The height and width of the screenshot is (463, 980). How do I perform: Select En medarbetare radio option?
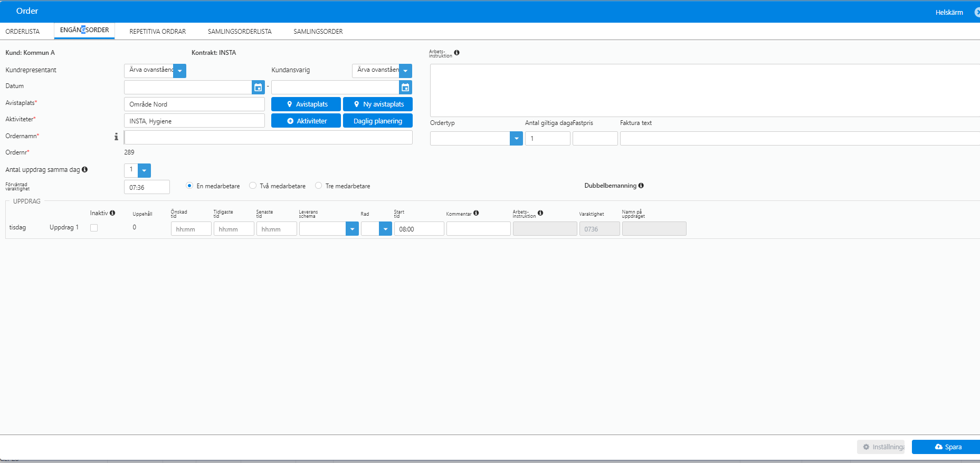[189, 186]
